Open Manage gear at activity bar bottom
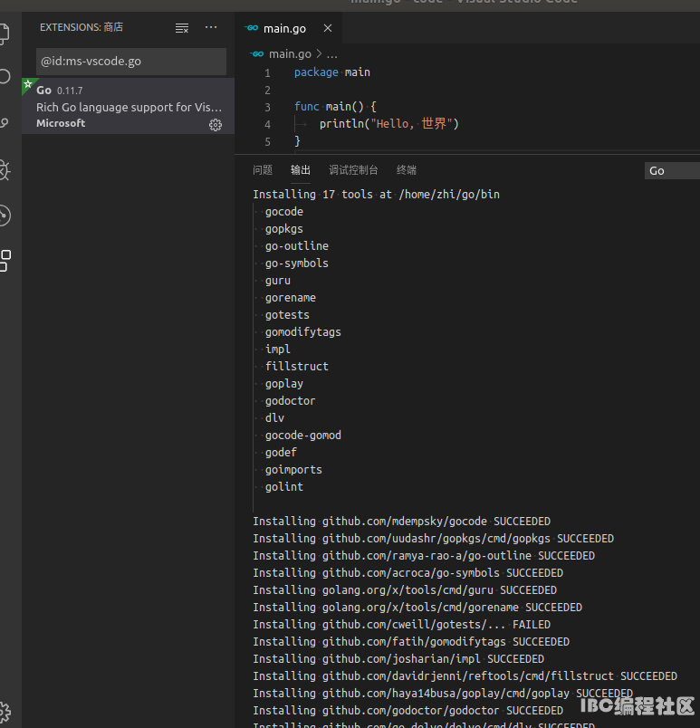 [x=5, y=711]
